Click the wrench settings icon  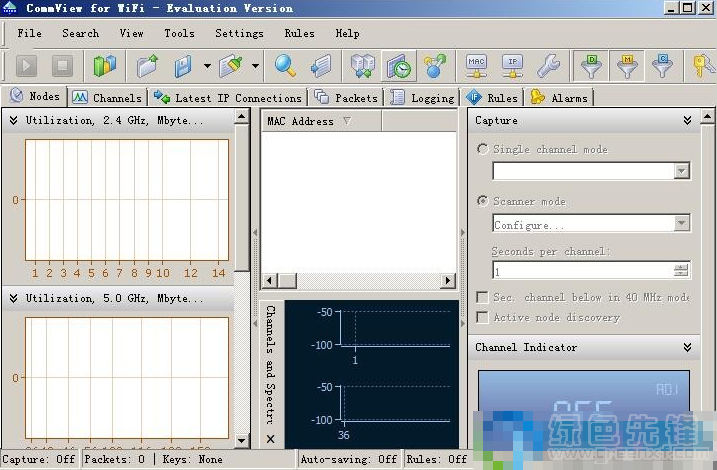[548, 67]
